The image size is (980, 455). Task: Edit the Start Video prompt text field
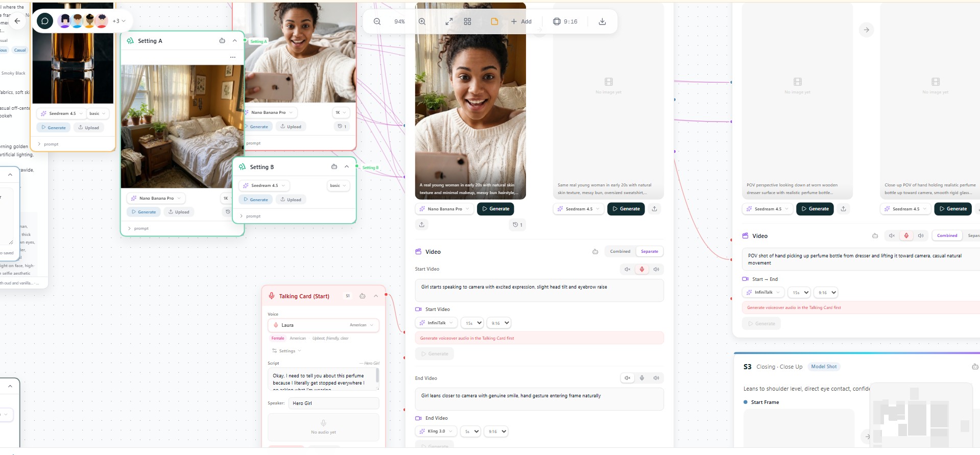pos(539,290)
